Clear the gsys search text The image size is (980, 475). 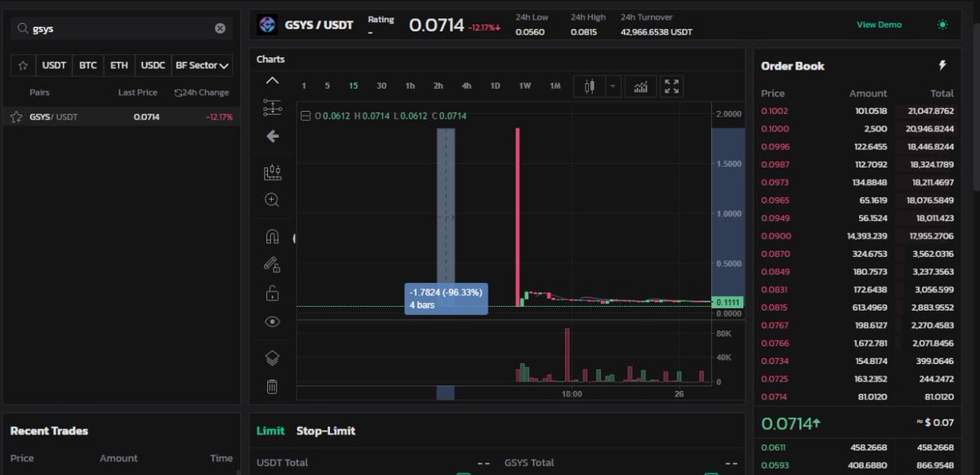coord(220,29)
